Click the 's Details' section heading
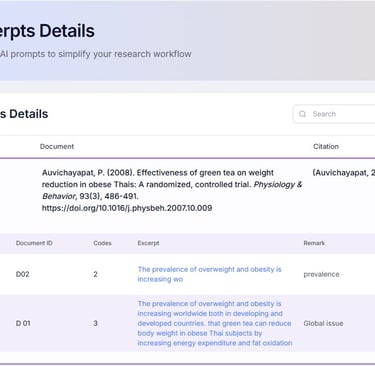The height and width of the screenshot is (366, 375). pyautogui.click(x=24, y=114)
